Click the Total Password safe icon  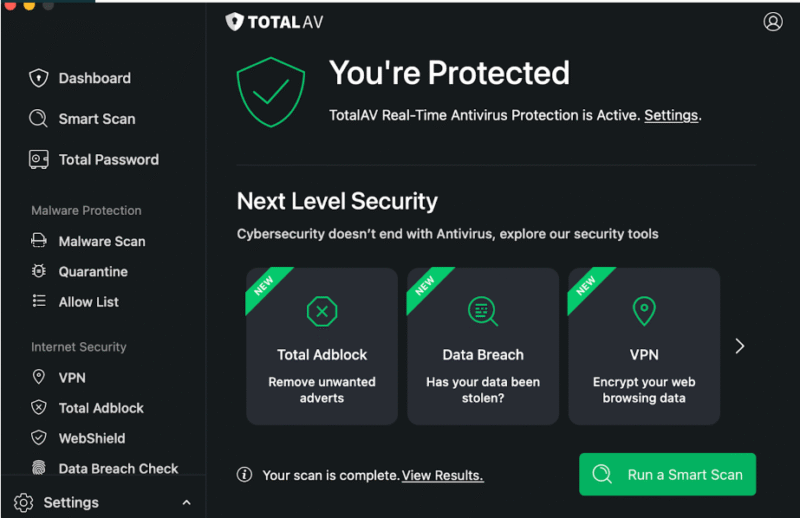(x=39, y=159)
